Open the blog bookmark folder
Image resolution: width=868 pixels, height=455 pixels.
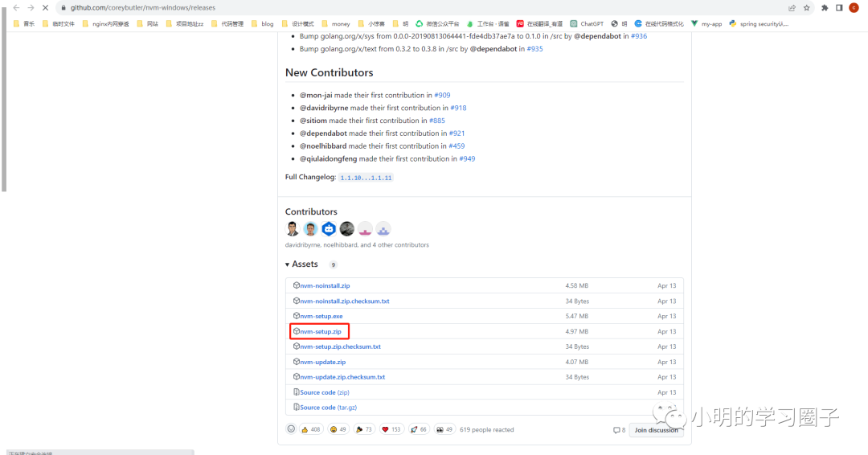pos(262,24)
